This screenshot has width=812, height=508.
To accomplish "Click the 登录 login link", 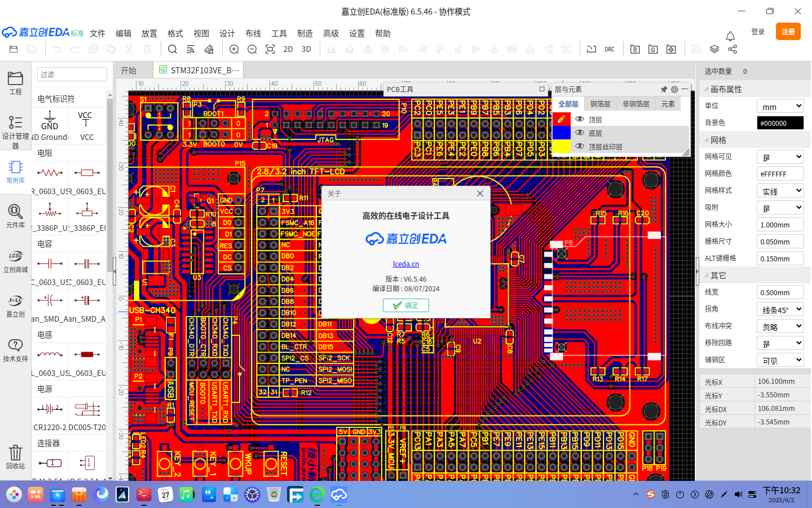I will click(x=758, y=32).
